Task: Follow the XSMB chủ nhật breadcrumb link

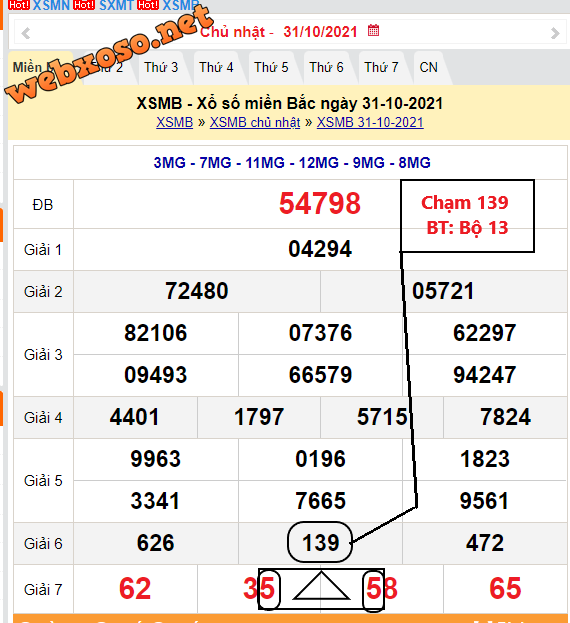Action: tap(255, 122)
